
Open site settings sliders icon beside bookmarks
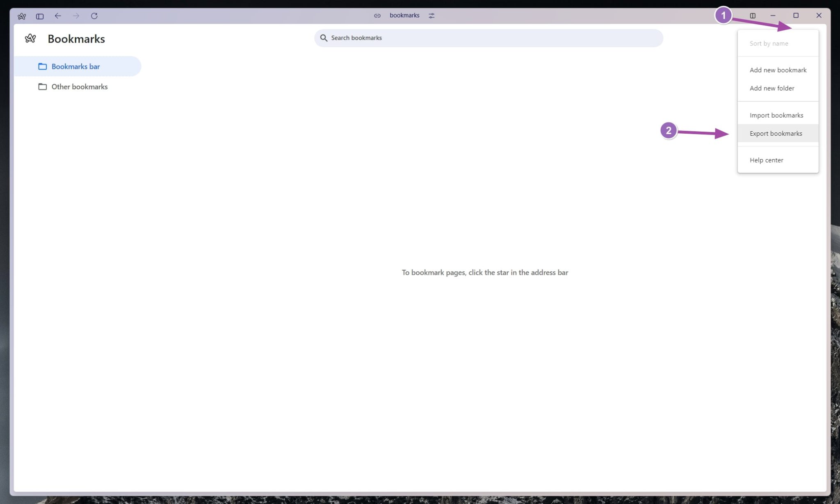[x=431, y=15]
